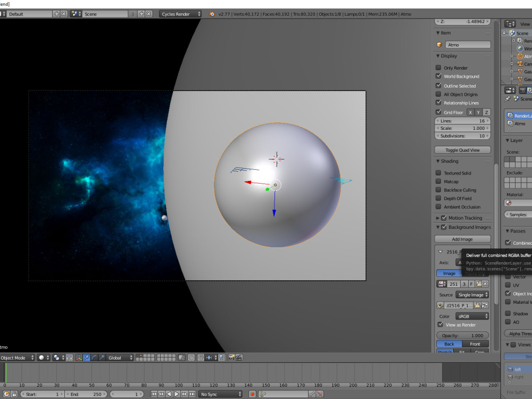Add a new scene using the plus icon
The width and height of the screenshot is (532, 399).
(x=142, y=14)
